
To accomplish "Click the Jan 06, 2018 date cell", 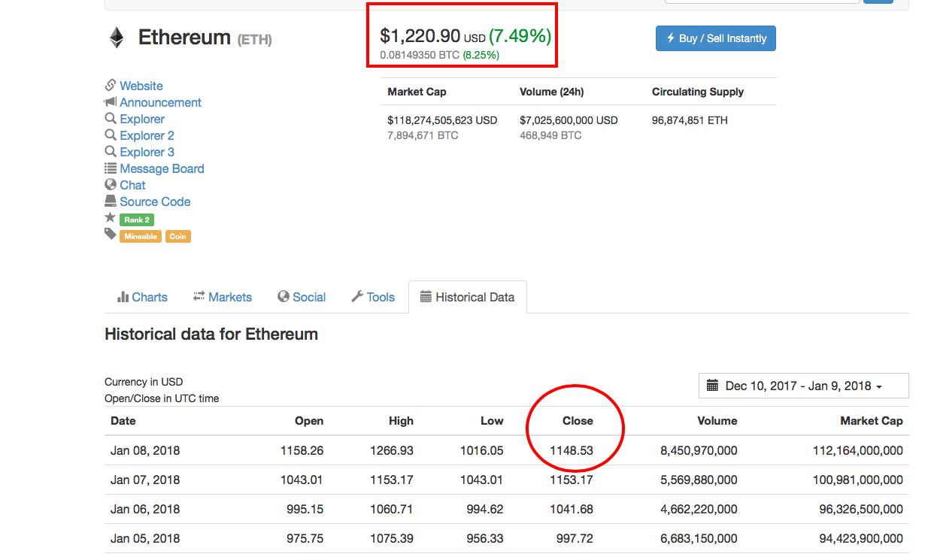I will click(x=145, y=509).
